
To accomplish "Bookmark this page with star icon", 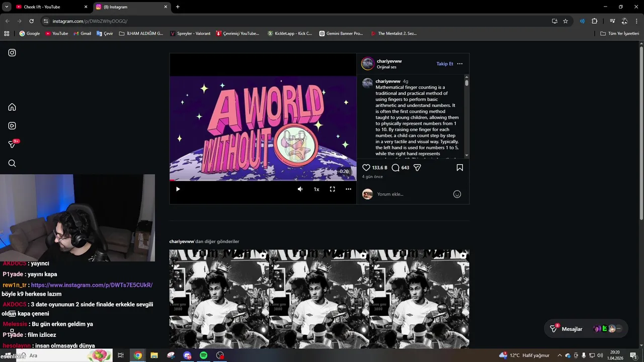I will point(566,21).
